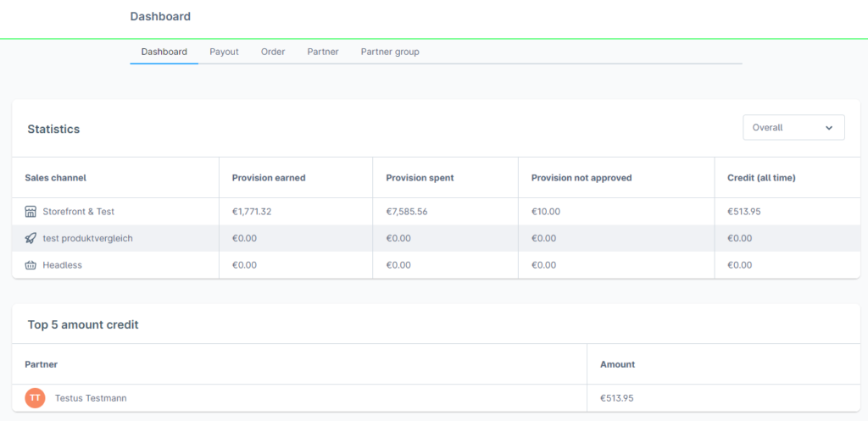Switch to the Payout tab
Image resolution: width=868 pixels, height=421 pixels.
pyautogui.click(x=224, y=52)
